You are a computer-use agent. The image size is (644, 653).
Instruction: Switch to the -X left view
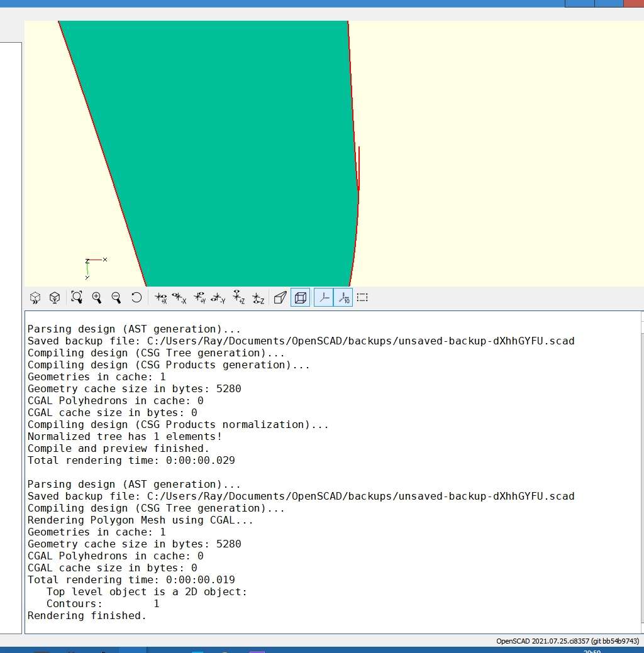179,298
